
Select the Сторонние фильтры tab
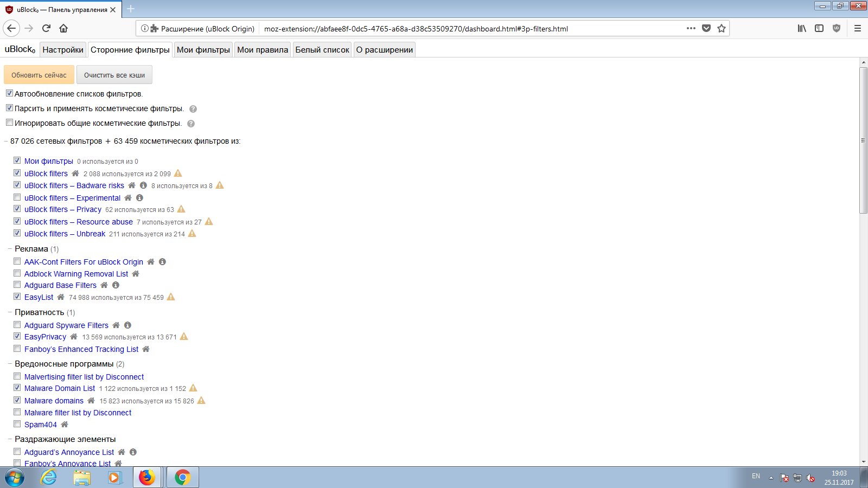click(130, 50)
